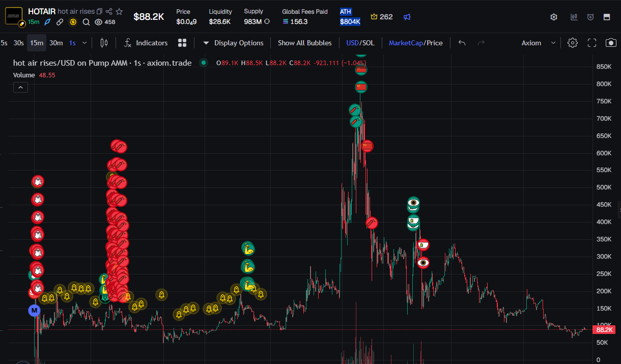
Task: Undo the last chart action
Action: click(462, 43)
